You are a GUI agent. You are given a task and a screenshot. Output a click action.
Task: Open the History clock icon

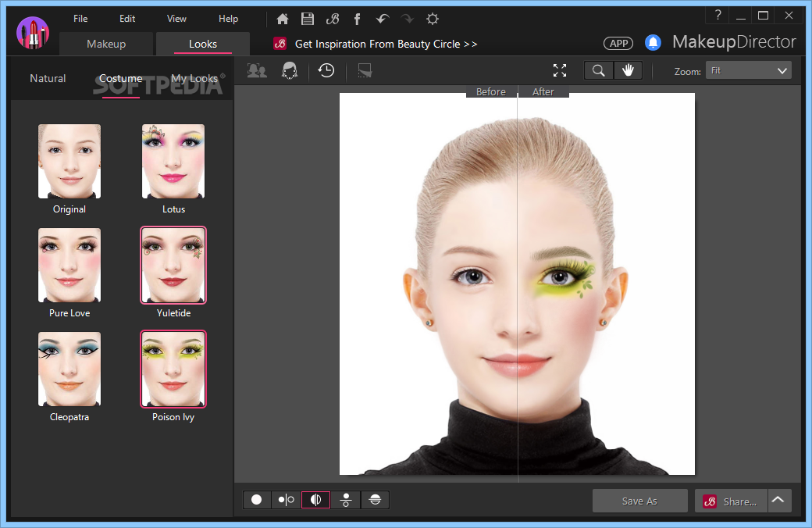click(x=326, y=71)
